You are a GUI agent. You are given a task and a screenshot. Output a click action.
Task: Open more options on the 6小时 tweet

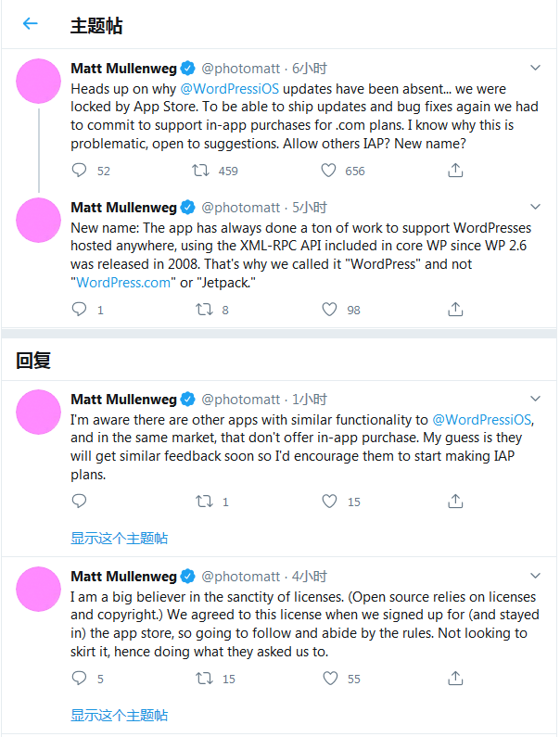535,68
